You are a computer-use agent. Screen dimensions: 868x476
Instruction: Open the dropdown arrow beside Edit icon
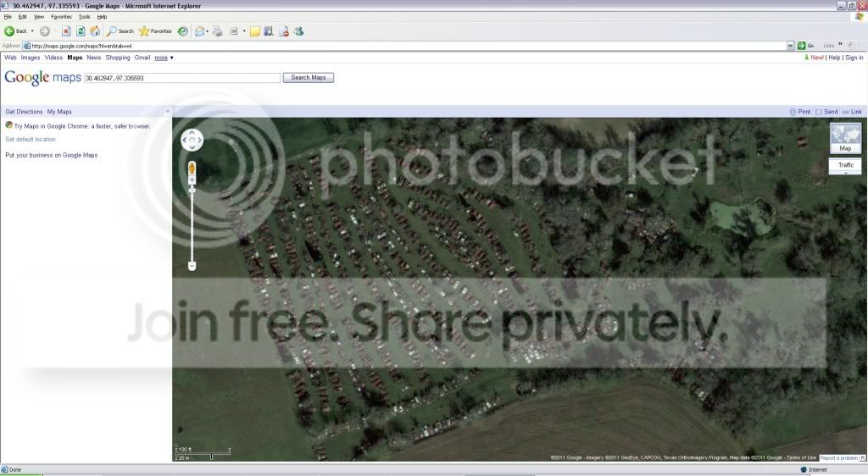pyautogui.click(x=244, y=31)
